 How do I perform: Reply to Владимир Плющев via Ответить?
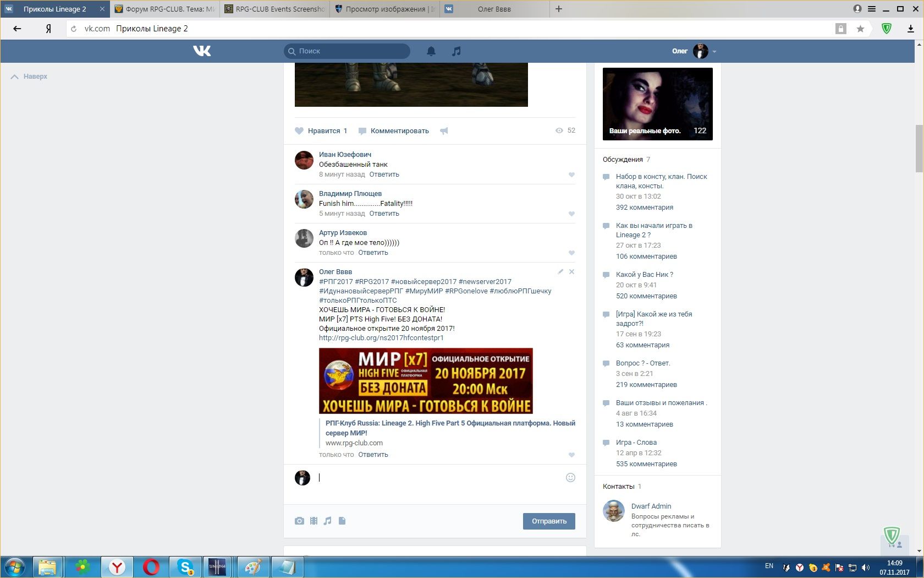[x=384, y=214]
